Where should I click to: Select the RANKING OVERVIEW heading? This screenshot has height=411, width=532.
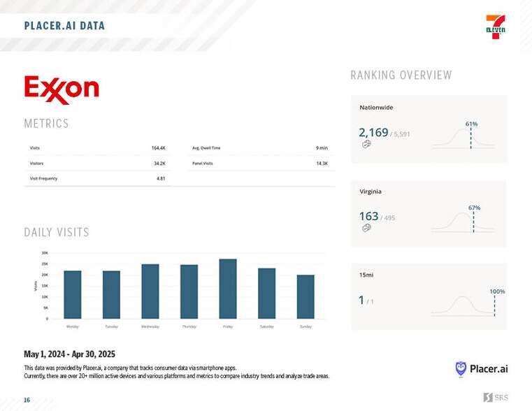[x=401, y=75]
